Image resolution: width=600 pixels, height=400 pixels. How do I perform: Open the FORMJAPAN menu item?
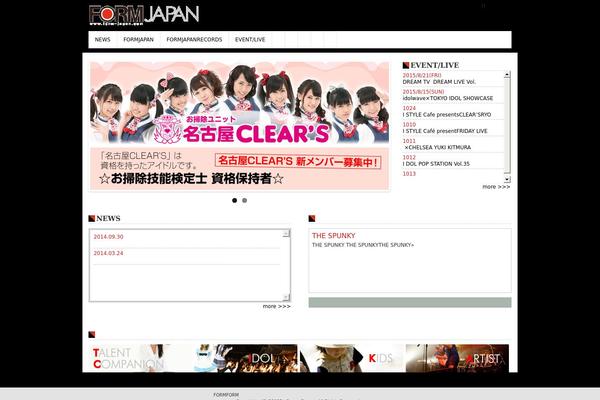[x=139, y=39]
